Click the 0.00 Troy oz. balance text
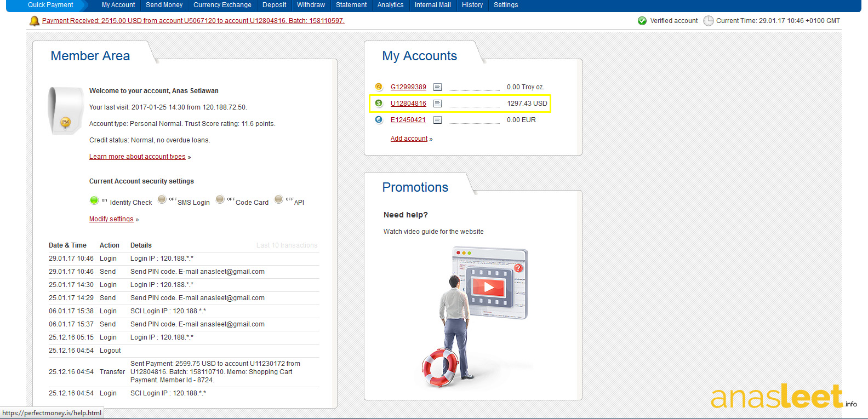Screen dimensions: 868x419 (526, 87)
